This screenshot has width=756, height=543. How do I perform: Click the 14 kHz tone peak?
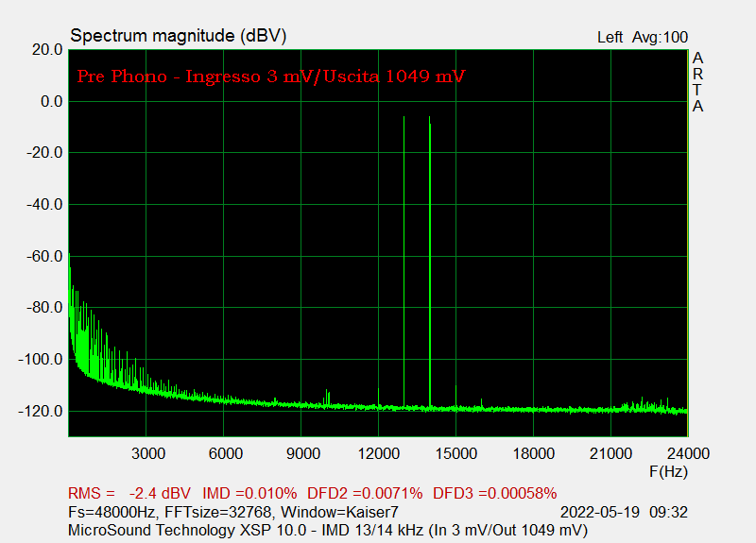pos(430,261)
